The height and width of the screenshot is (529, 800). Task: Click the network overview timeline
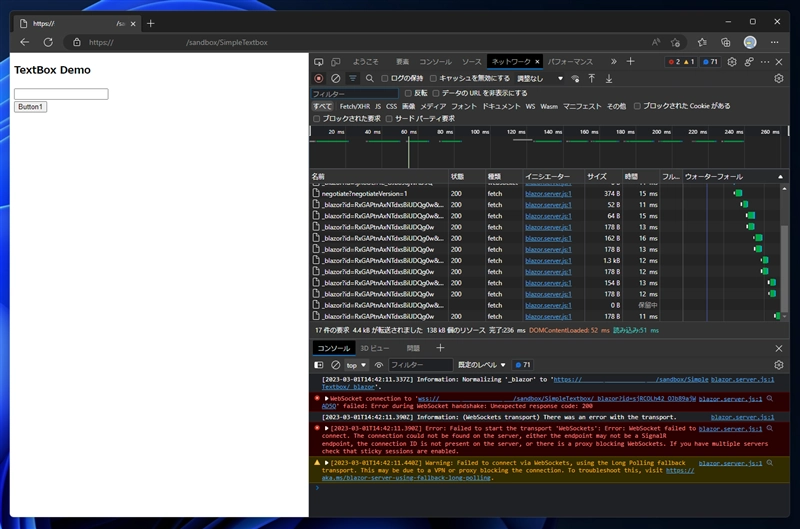(x=549, y=147)
